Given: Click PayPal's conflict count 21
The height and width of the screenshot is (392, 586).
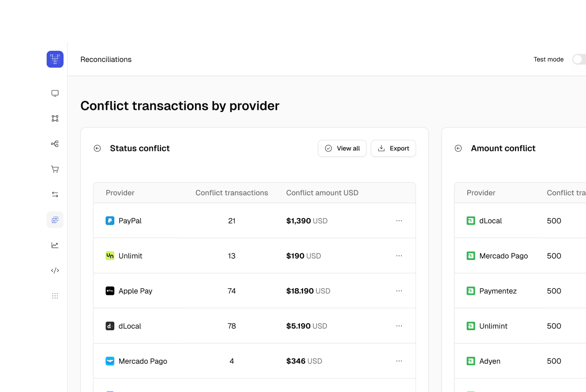Looking at the screenshot, I should coord(232,221).
